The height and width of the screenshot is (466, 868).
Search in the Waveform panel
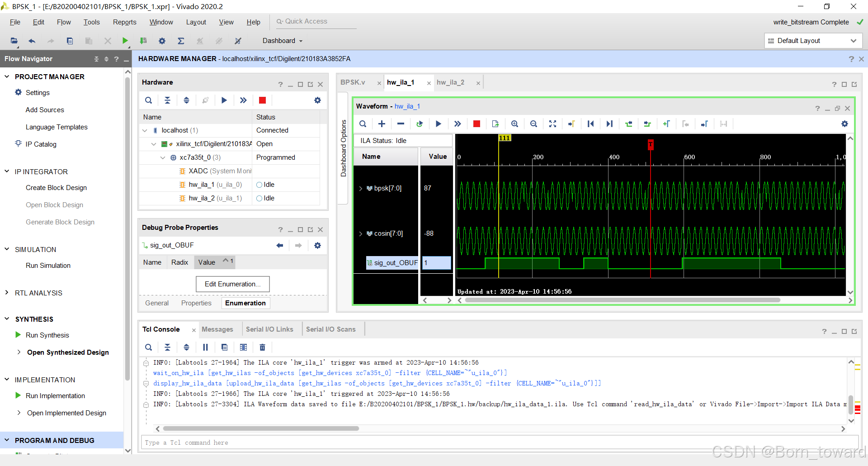(x=363, y=124)
